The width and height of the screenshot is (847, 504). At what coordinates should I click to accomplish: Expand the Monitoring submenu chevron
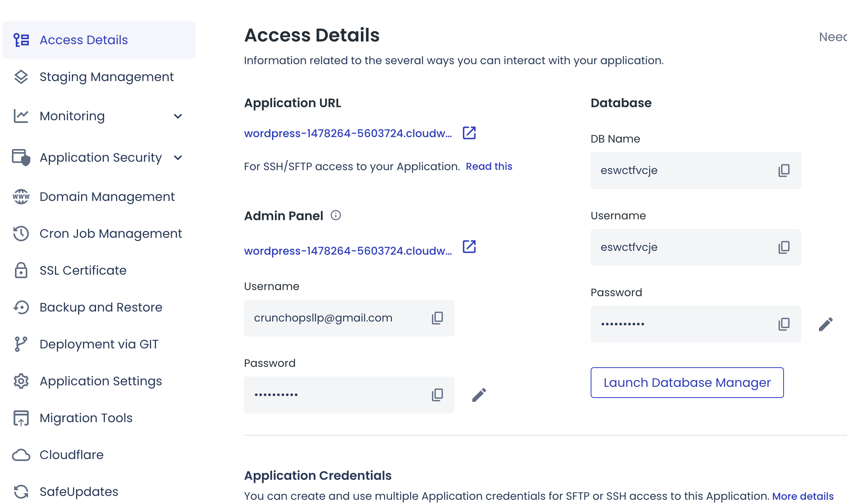click(x=178, y=116)
